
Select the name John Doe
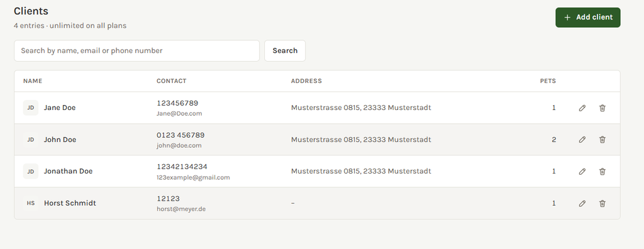point(60,140)
